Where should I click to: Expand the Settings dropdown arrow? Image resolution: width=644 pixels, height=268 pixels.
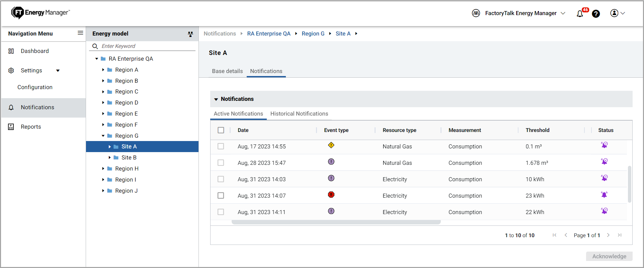coord(58,71)
